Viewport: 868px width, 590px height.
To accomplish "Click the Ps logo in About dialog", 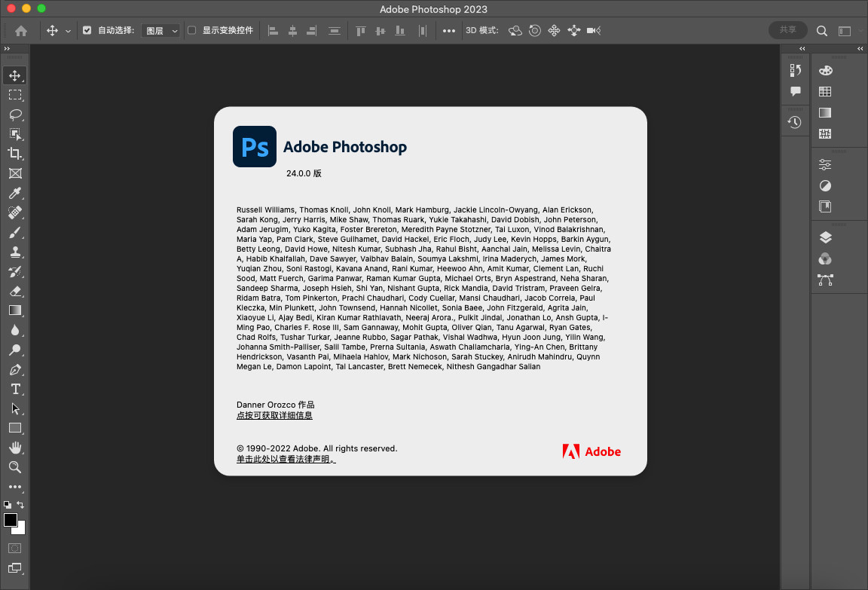I will click(x=255, y=147).
